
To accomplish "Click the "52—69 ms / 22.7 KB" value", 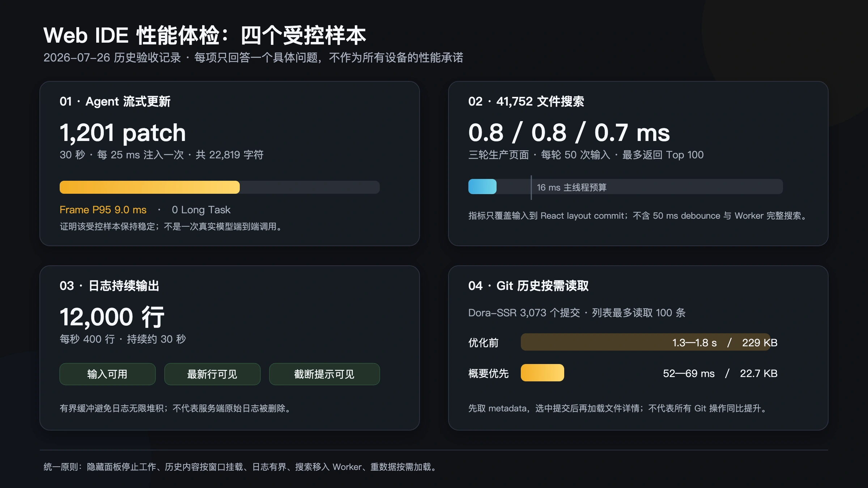I will click(x=720, y=373).
